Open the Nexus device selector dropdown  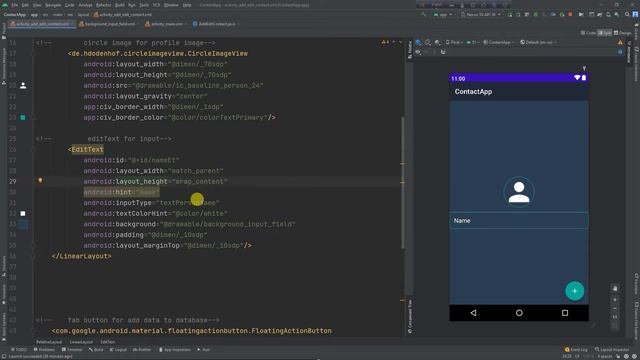pyautogui.click(x=481, y=14)
